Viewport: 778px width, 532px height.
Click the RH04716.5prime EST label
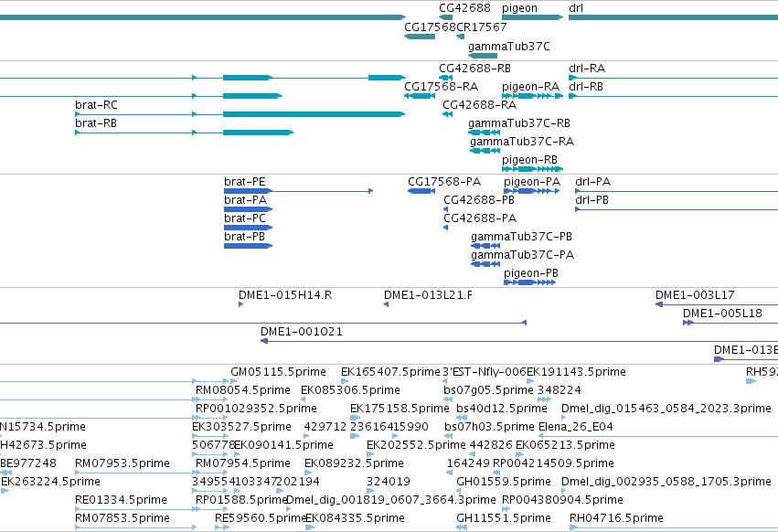pos(616,519)
